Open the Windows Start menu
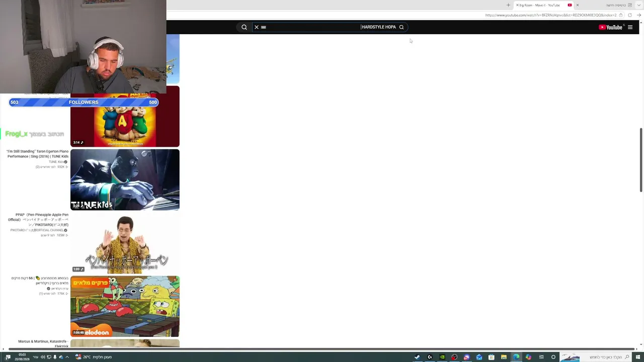Screen dimensions: 644x362 [639, 357]
